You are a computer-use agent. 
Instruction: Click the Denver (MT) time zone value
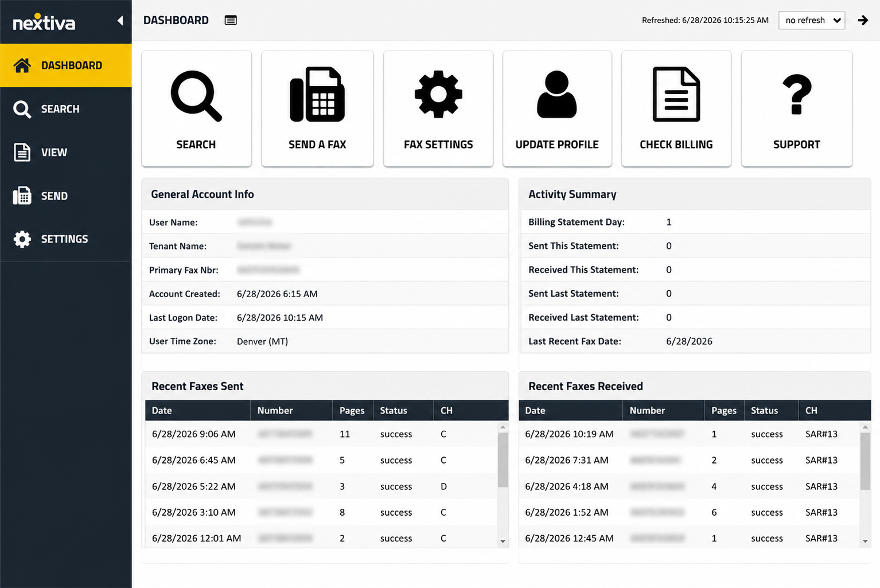[262, 341]
